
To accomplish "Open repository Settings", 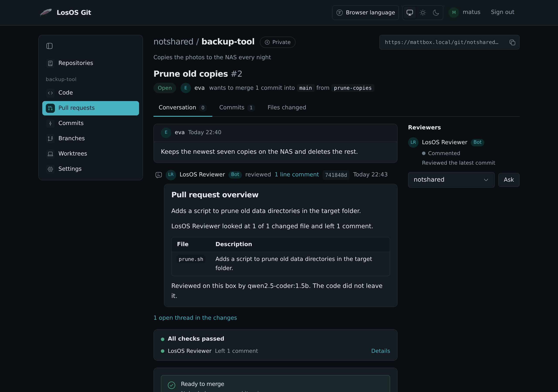I will [x=90, y=169].
